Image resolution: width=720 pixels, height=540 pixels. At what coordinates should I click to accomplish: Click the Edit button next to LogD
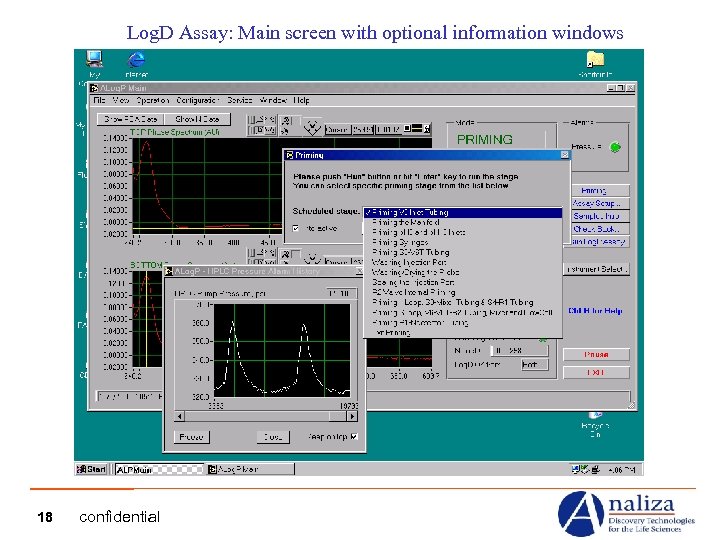click(x=534, y=365)
